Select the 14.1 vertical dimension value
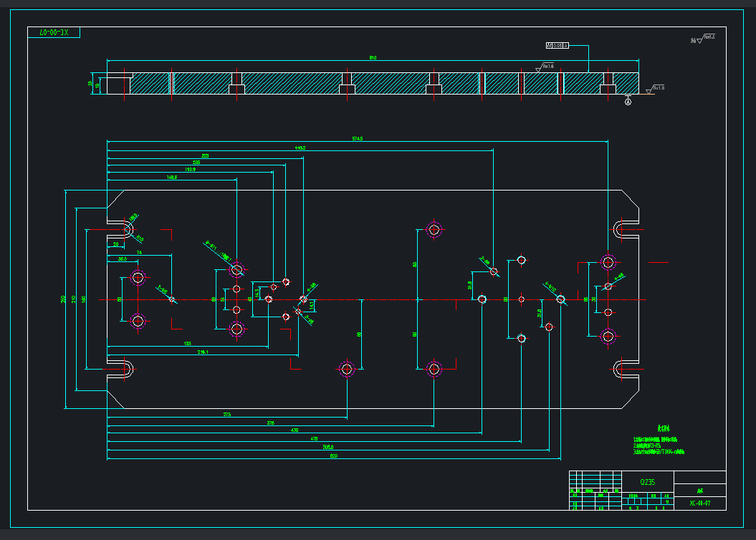 click(312, 305)
